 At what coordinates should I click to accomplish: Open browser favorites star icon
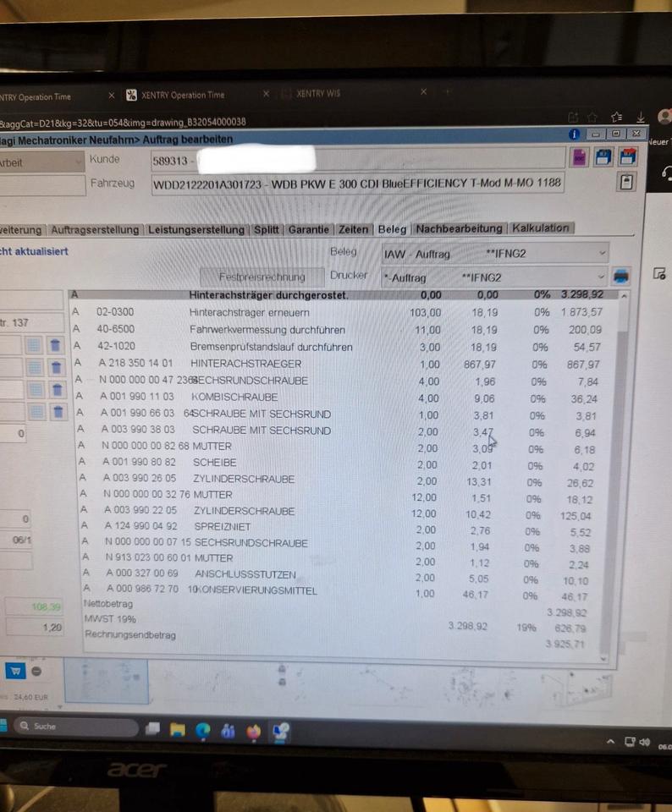click(616, 117)
